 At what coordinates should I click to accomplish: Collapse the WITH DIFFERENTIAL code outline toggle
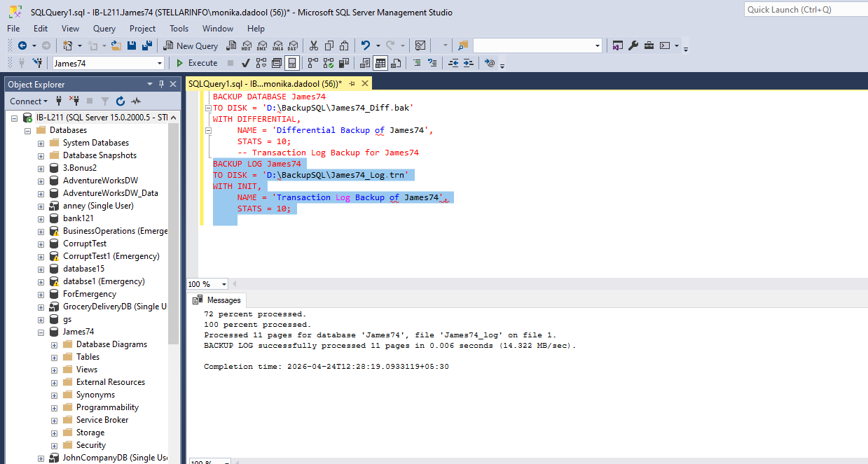(x=208, y=130)
